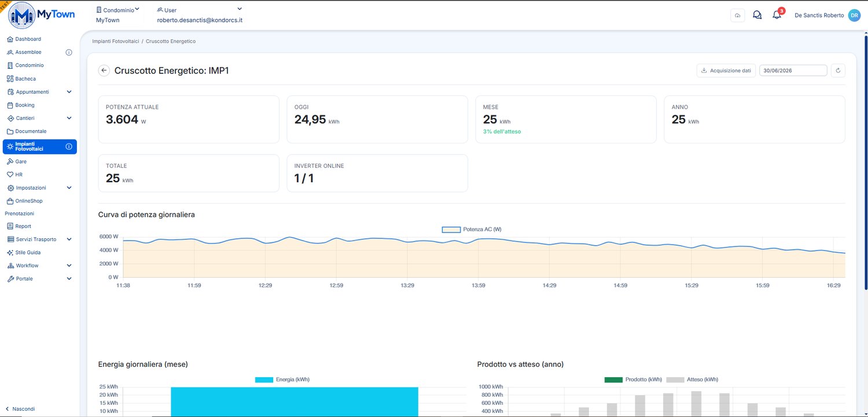Open the chat messages icon
The height and width of the screenshot is (417, 868).
(757, 16)
